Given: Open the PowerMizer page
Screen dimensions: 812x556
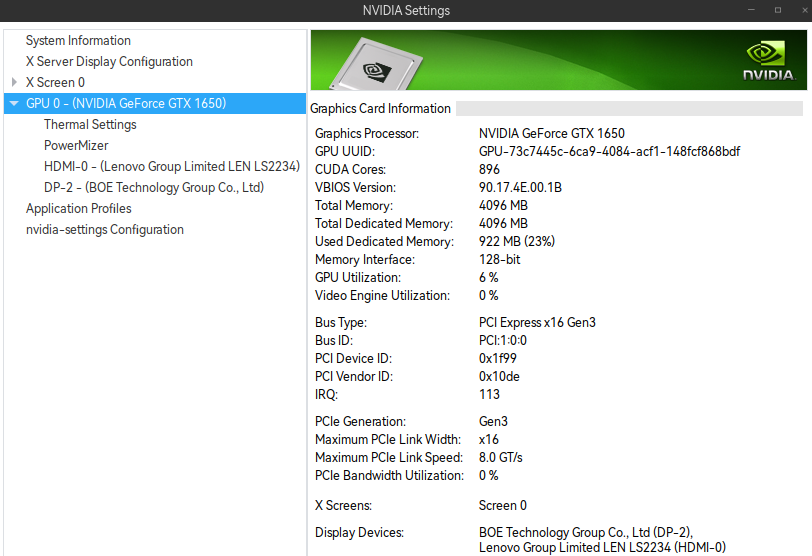Looking at the screenshot, I should pos(76,146).
